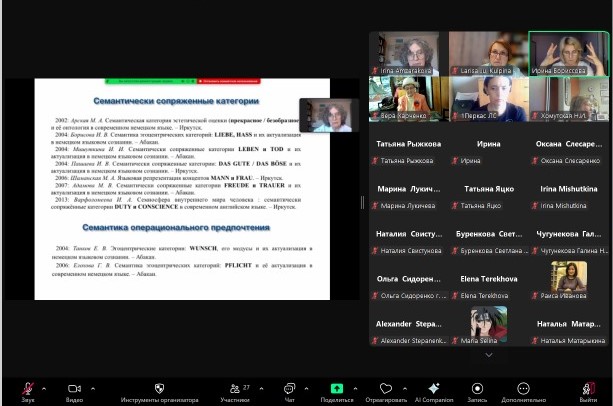Expand sharing options arrow next to Поделиться
Screen dimensions: 613x406
[355, 389]
